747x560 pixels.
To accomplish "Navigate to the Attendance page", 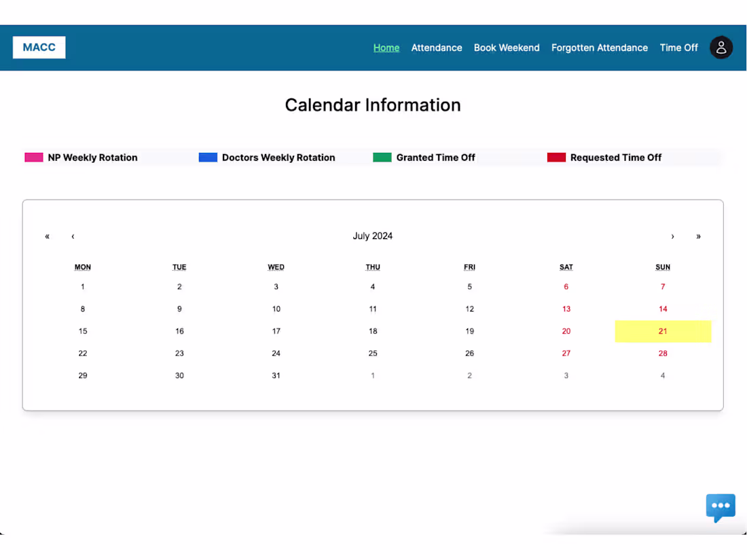I will point(437,48).
